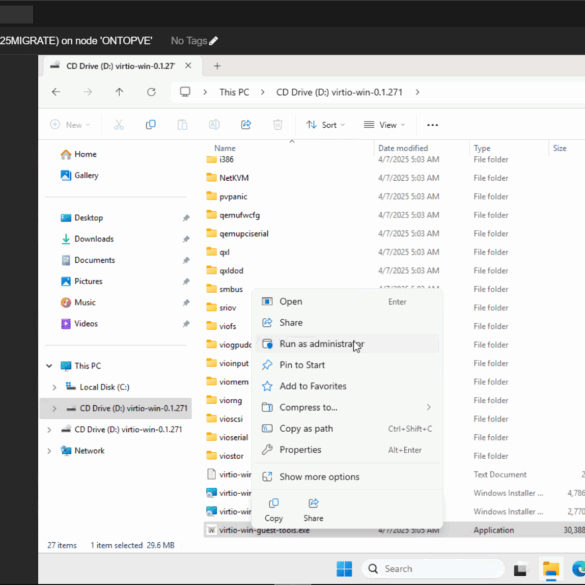Select Add to Favorites
This screenshot has height=585, width=585.
coord(347,386)
